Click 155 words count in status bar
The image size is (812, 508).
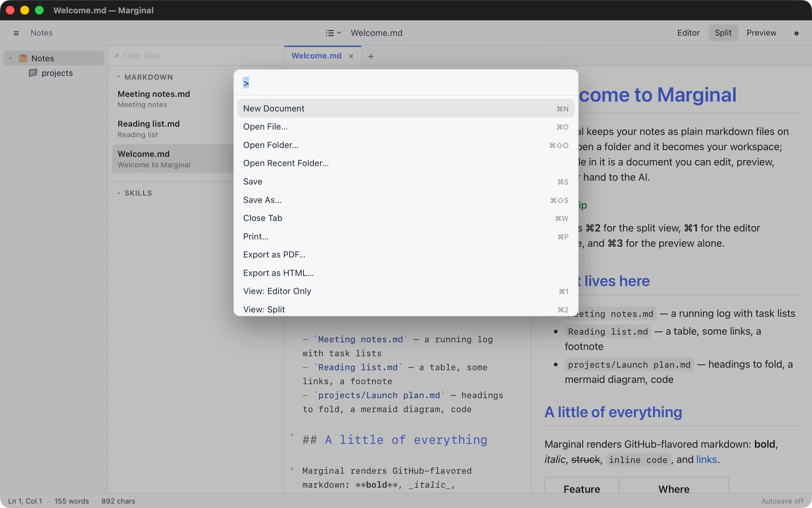(71, 501)
